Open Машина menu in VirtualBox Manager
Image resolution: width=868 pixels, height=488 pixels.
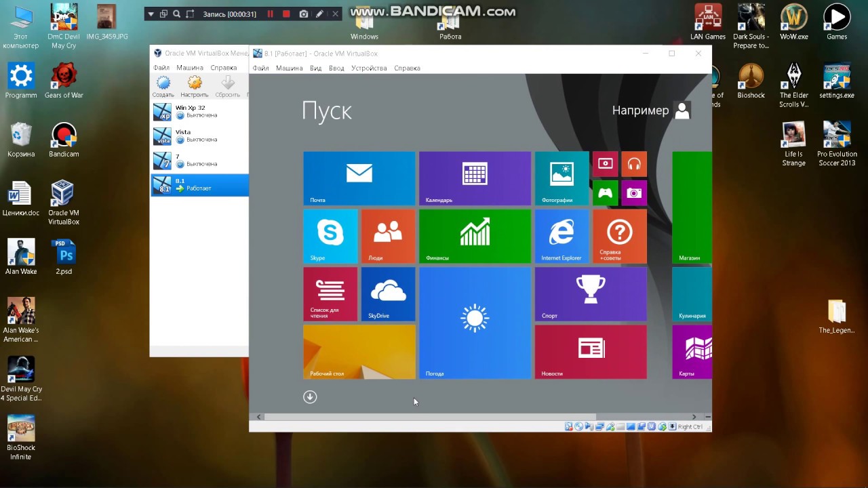pyautogui.click(x=190, y=68)
